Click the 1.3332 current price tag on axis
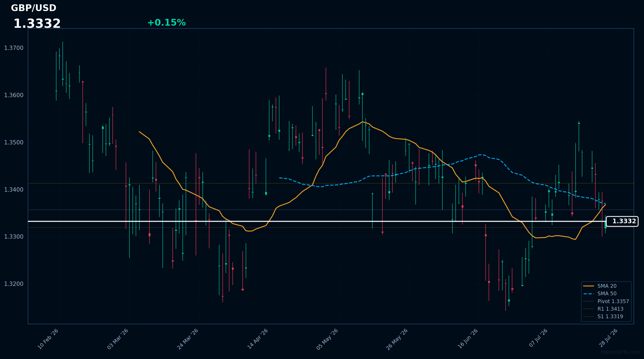This screenshot has width=644, height=359. click(622, 221)
